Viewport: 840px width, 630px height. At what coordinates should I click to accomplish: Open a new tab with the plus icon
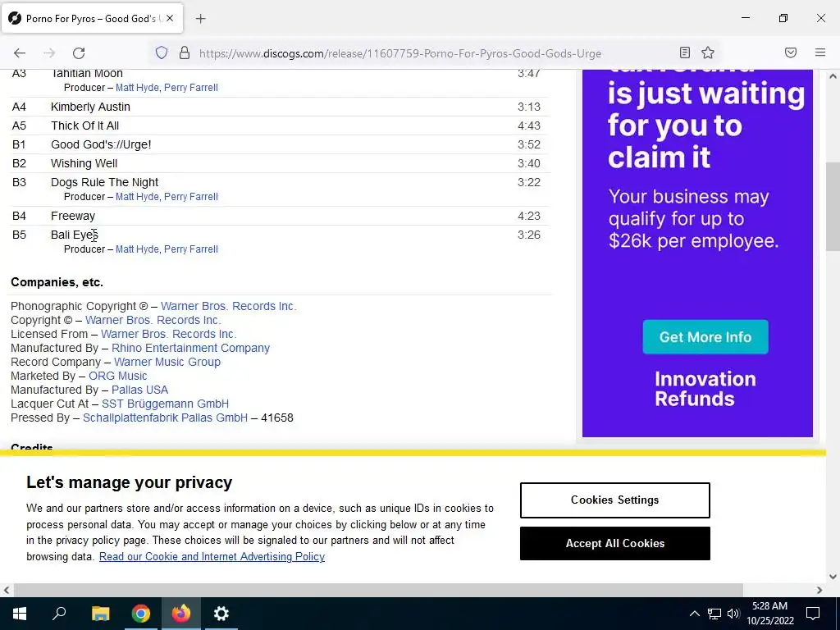[x=200, y=19]
